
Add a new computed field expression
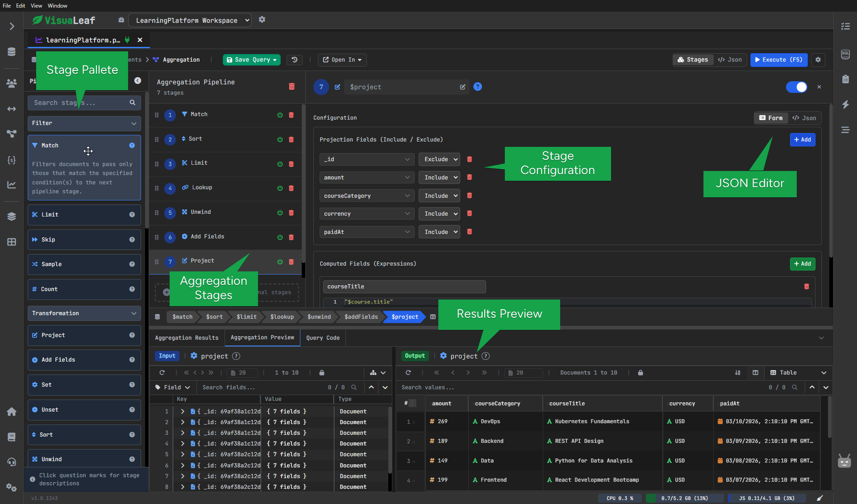pyautogui.click(x=803, y=264)
